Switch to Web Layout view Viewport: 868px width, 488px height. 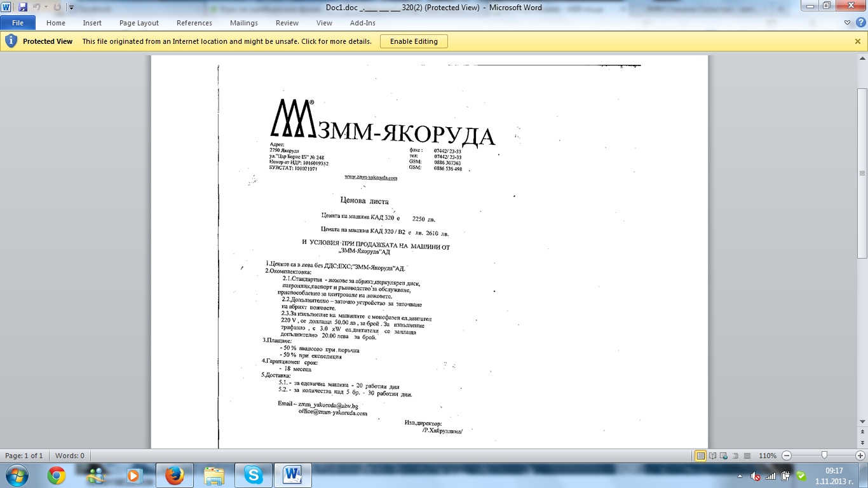tap(722, 456)
